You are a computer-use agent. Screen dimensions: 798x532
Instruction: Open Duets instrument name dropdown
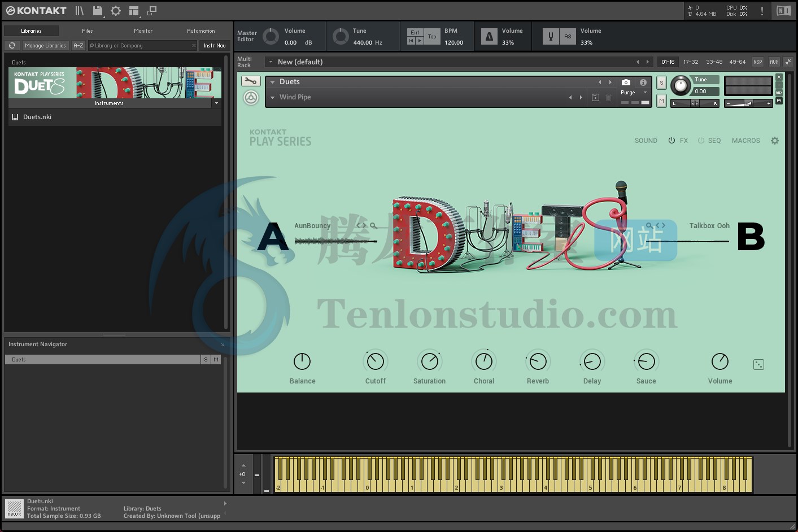(x=273, y=82)
